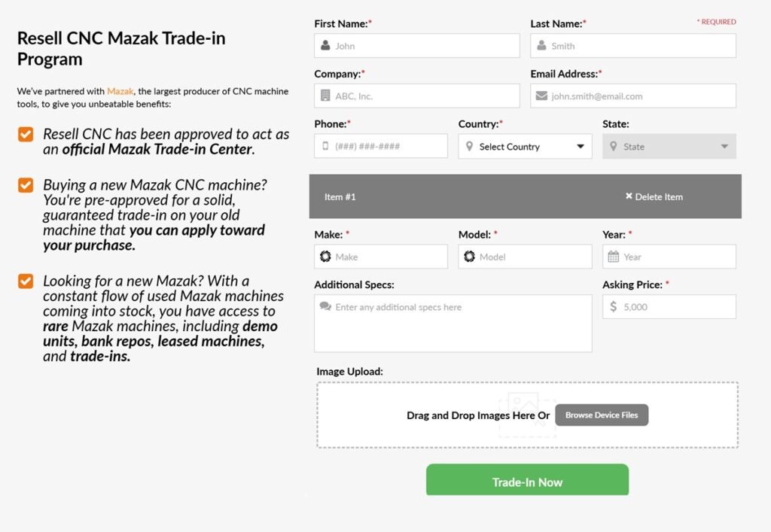
Task: Click the Resell CNC Mazak Trade-in Program heading
Action: tap(121, 48)
